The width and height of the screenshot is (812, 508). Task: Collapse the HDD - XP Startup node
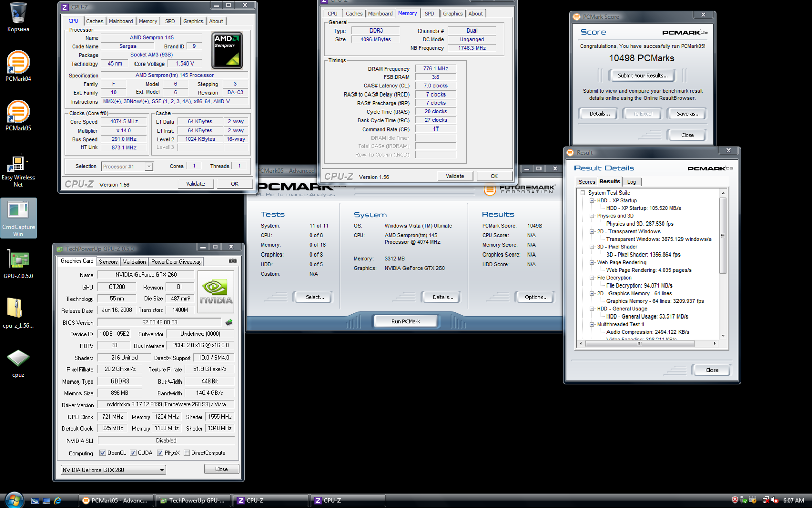click(592, 201)
